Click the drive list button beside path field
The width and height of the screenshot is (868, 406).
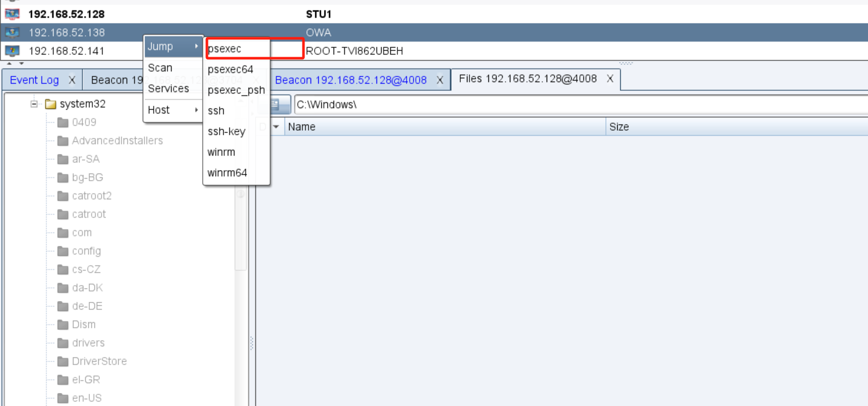[x=275, y=105]
